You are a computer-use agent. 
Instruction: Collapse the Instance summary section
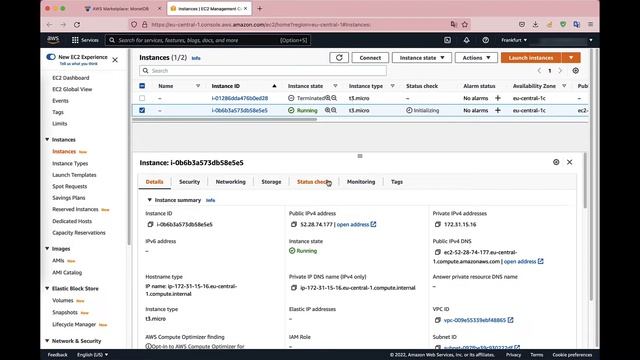coord(149,200)
